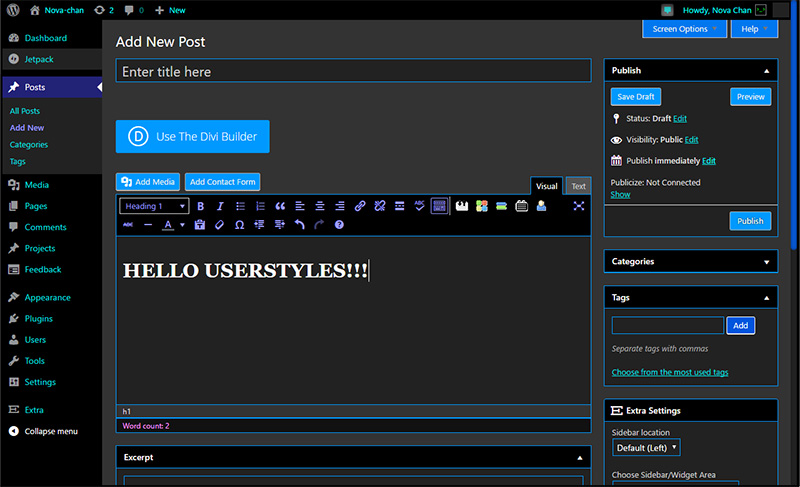Align text left
Screen dimensions: 800x487
coord(300,206)
